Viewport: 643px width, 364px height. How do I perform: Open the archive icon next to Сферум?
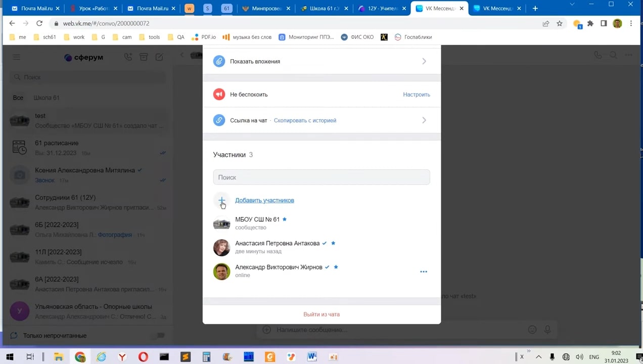click(x=144, y=57)
